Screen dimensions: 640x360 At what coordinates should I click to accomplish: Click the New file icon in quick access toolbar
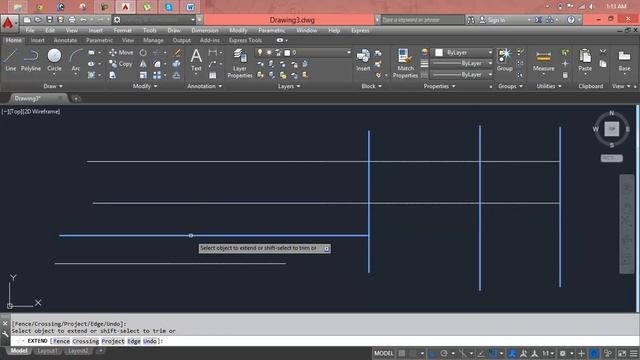(x=27, y=20)
